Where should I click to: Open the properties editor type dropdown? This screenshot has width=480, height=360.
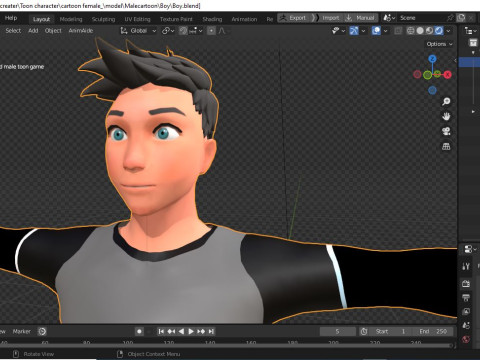pyautogui.click(x=470, y=249)
